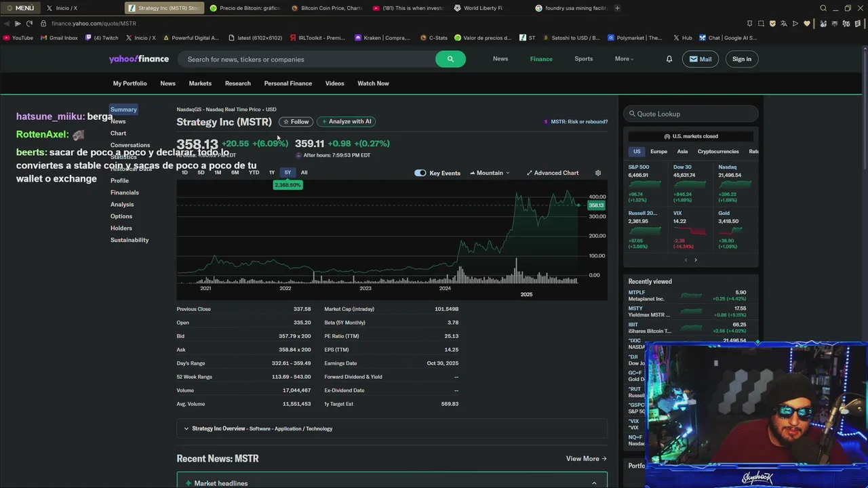Open notifications bell icon

click(669, 59)
